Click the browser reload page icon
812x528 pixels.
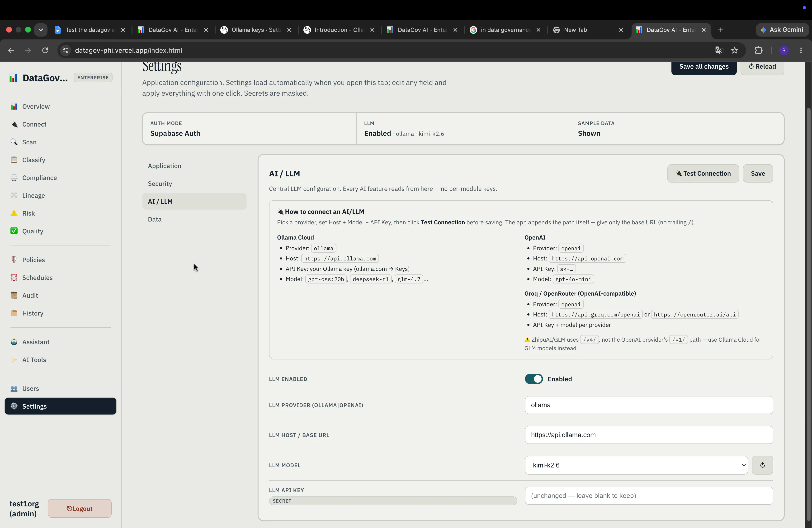click(45, 50)
